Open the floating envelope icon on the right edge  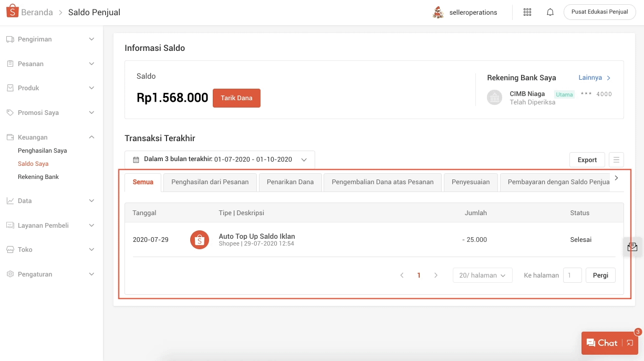point(632,247)
